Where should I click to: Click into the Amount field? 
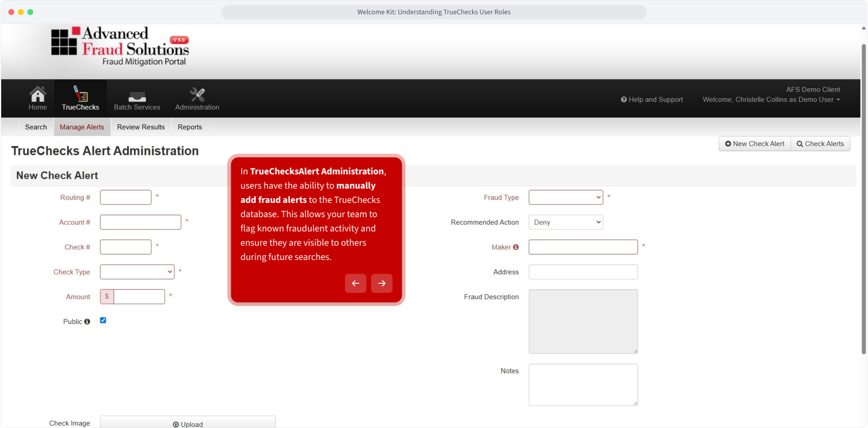(x=139, y=296)
